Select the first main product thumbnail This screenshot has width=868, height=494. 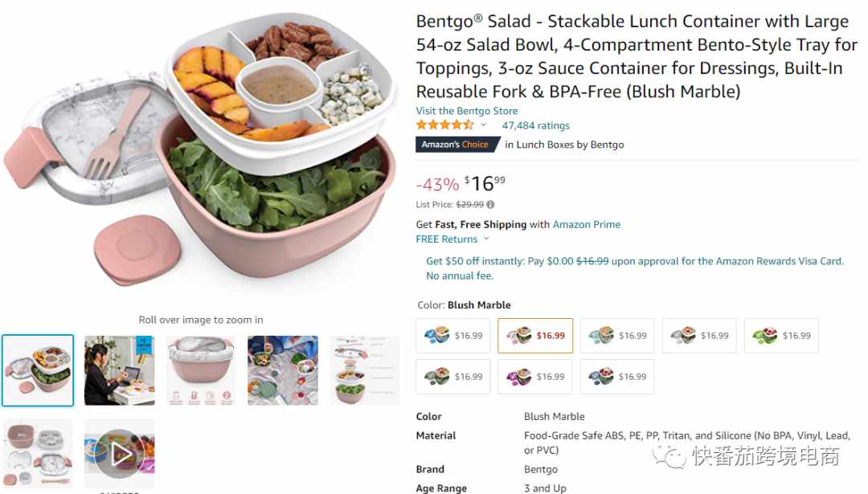pos(38,370)
